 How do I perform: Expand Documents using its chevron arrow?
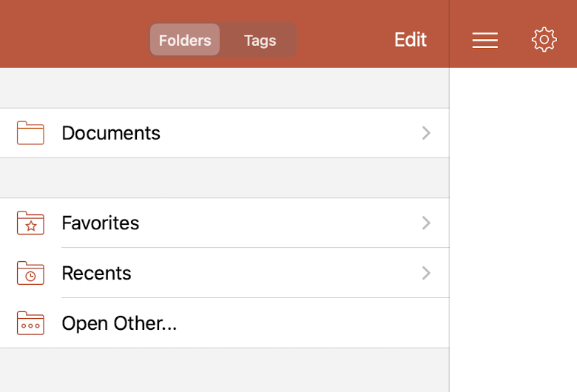tap(426, 133)
